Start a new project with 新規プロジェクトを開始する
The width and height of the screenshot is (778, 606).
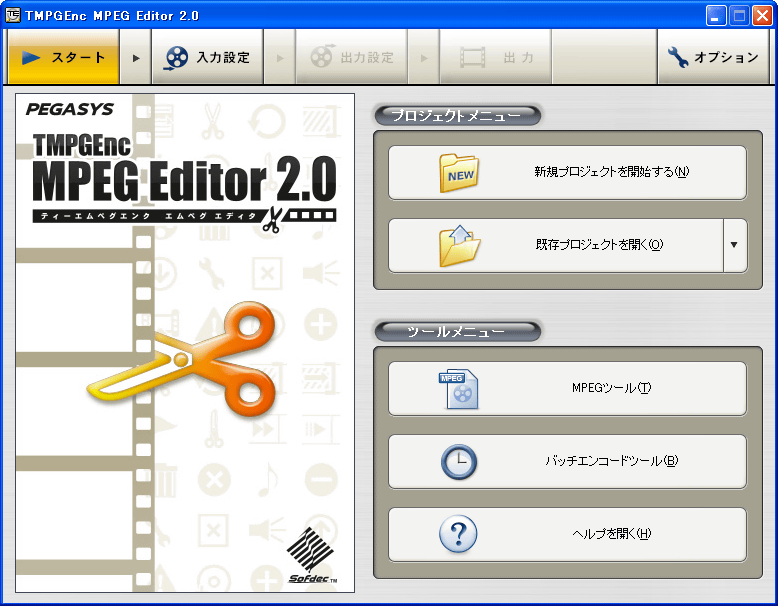tap(567, 172)
